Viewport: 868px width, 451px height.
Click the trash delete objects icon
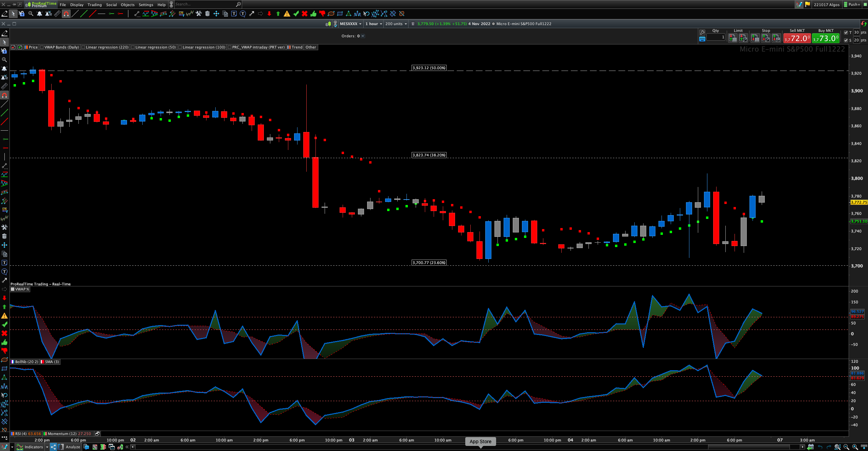207,14
